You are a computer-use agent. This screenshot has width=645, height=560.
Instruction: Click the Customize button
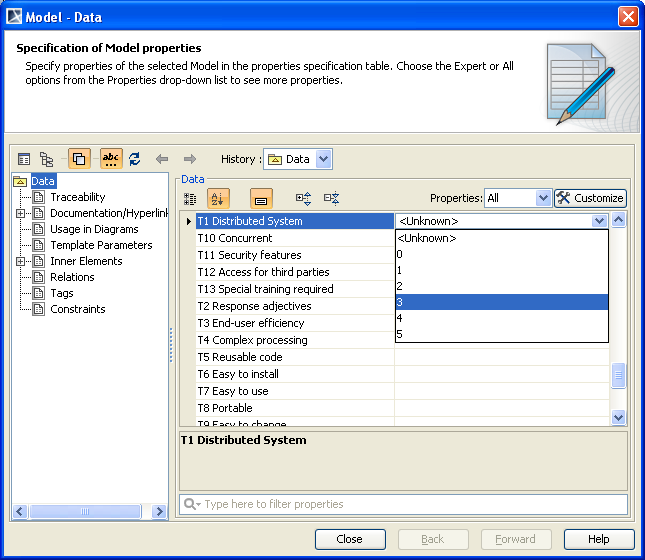[590, 198]
